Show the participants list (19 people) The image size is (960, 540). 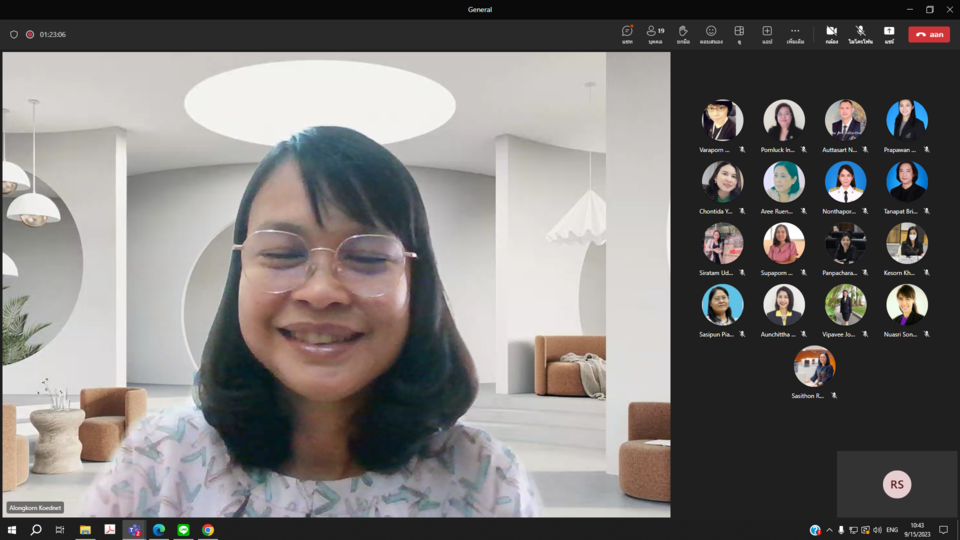pyautogui.click(x=655, y=34)
